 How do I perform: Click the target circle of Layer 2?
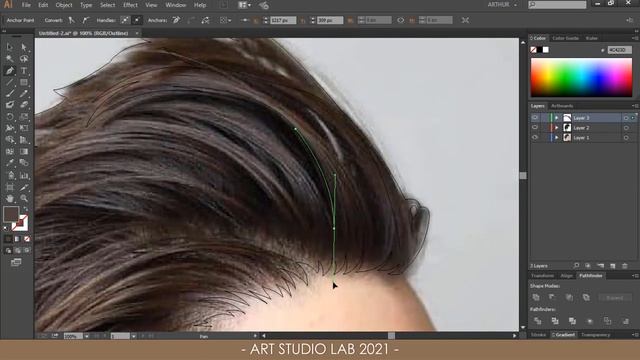pos(626,128)
